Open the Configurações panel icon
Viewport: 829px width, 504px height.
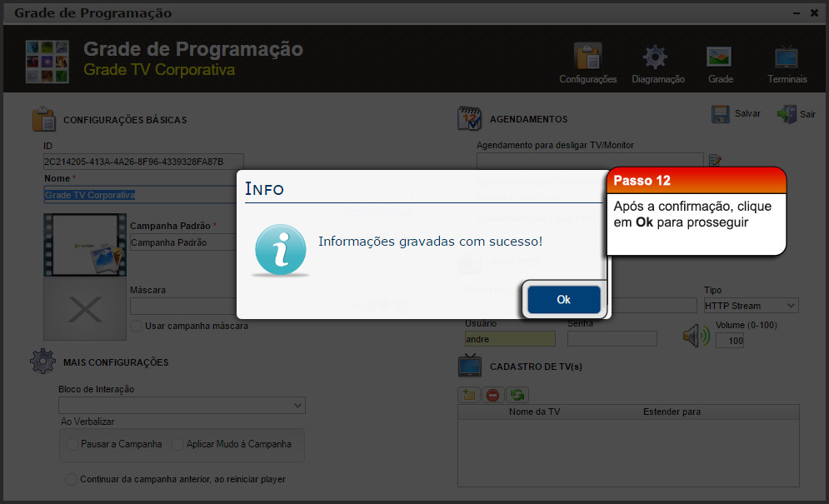coord(587,58)
